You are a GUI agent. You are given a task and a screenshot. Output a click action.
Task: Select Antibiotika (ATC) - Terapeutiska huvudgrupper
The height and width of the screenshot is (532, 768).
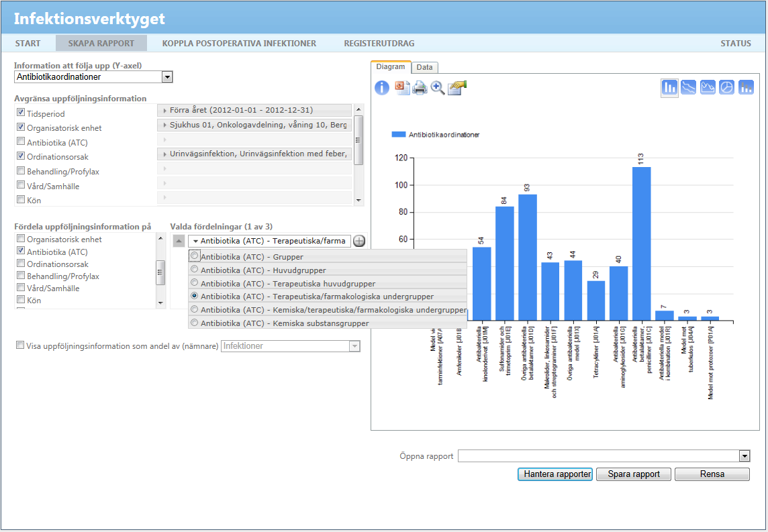point(195,282)
